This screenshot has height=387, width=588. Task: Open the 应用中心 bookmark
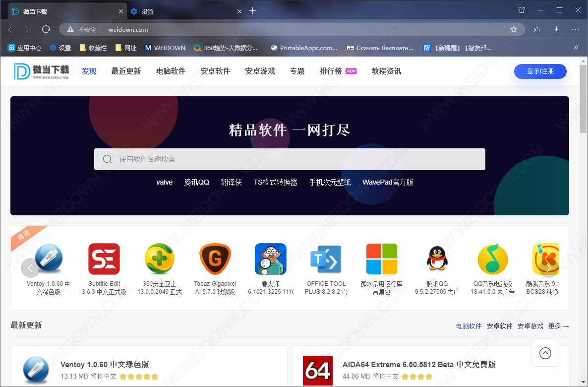(x=24, y=48)
